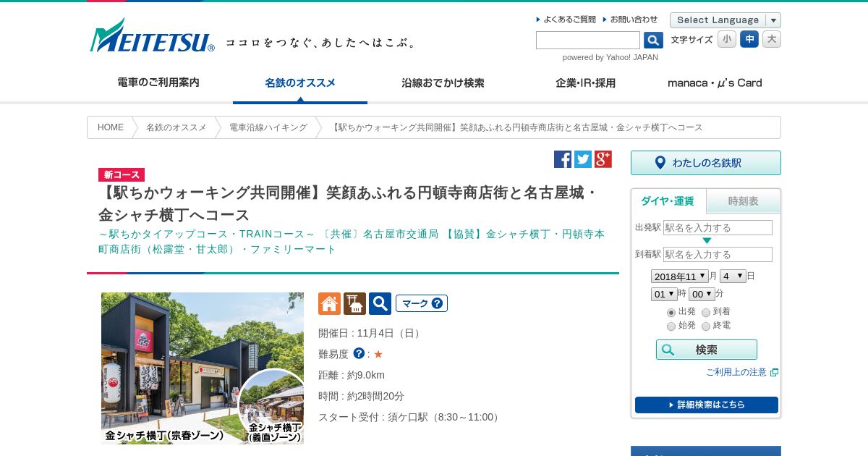Set font size to medium 中
Screen dimensions: 868x456
click(749, 39)
